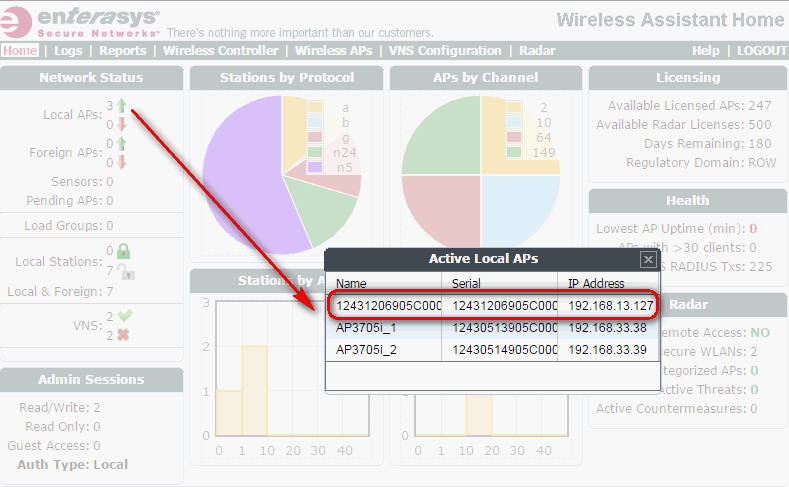
Task: Click the Guest Access: 0 entry
Action: pyautogui.click(x=53, y=446)
